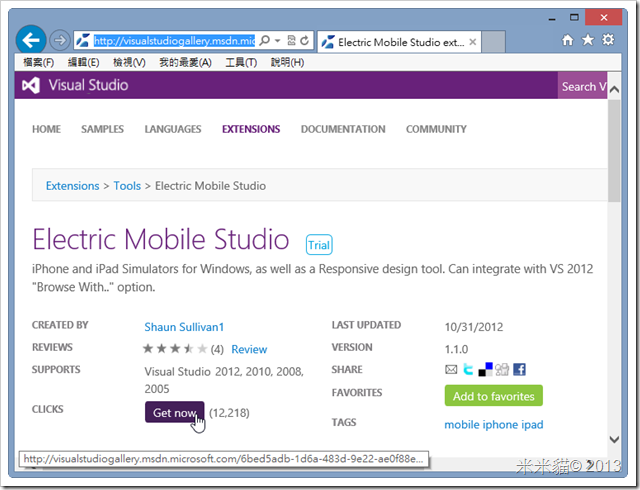This screenshot has height=490, width=640.
Task: Share on Delicious icon
Action: tap(485, 370)
